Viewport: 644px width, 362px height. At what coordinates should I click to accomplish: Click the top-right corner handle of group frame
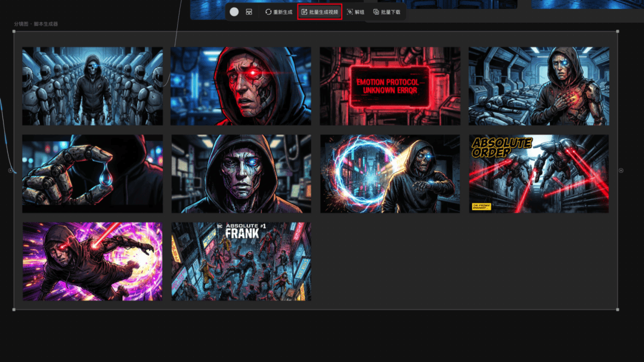pos(617,31)
